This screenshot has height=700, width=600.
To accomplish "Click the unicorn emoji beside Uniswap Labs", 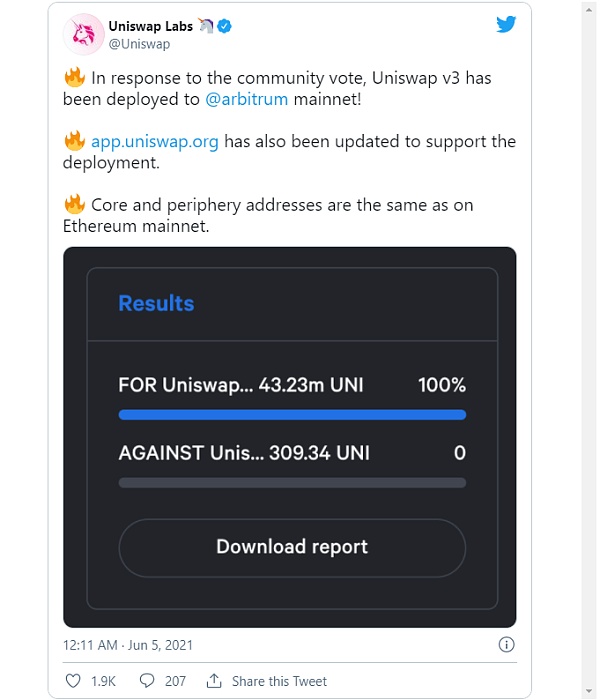I will 206,26.
